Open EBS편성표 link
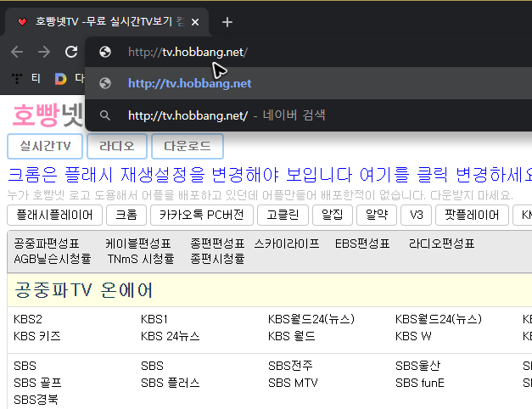 [x=362, y=244]
